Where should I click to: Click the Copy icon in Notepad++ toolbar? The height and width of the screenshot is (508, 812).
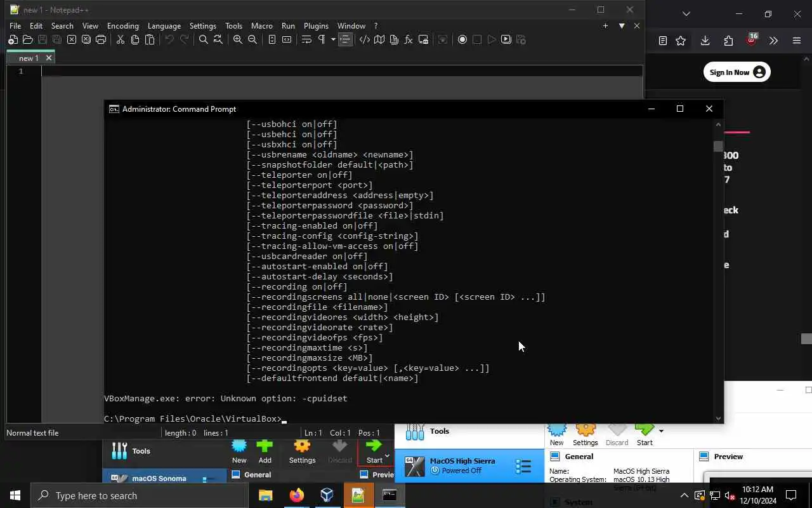(x=135, y=39)
